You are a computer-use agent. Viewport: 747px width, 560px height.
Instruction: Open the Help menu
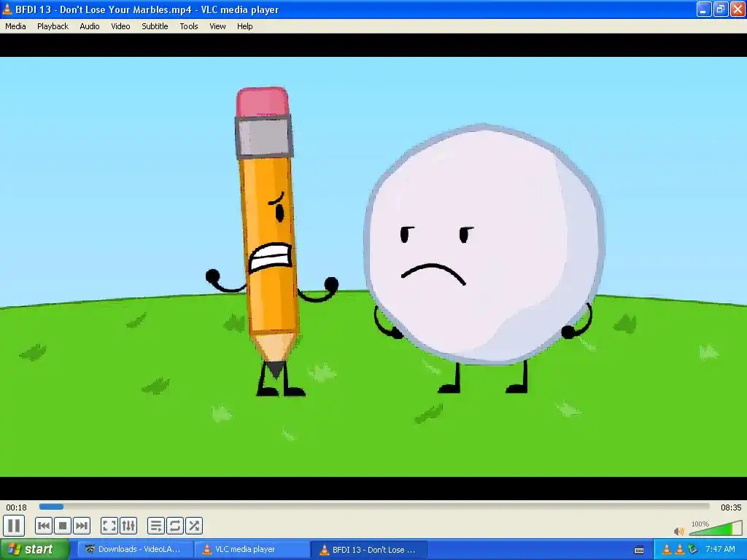point(245,26)
